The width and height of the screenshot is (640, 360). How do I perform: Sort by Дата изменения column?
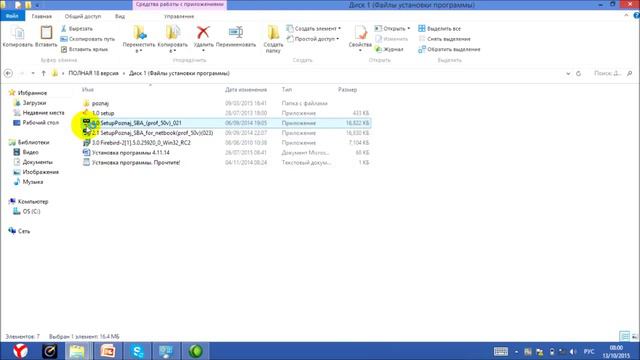pyautogui.click(x=246, y=89)
